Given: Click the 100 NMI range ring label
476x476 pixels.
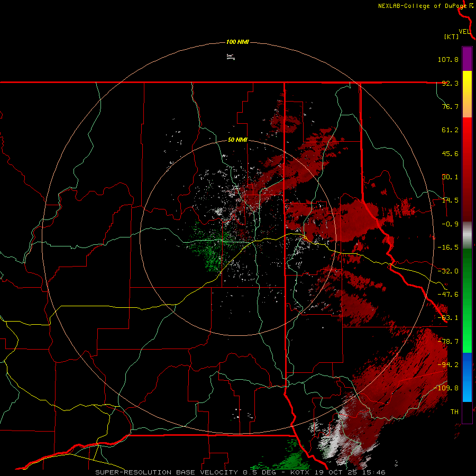Looking at the screenshot, I should coord(237,42).
